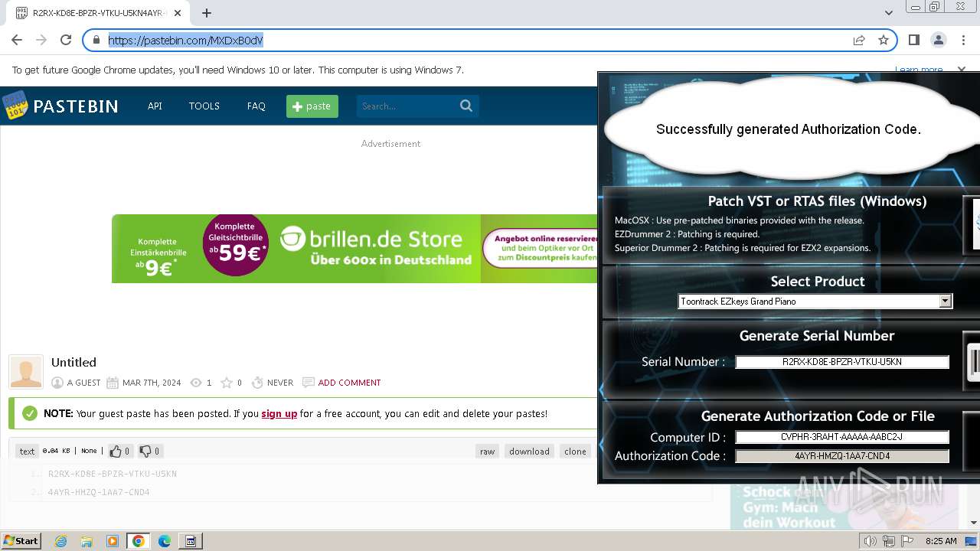Clone the paste

click(x=575, y=451)
